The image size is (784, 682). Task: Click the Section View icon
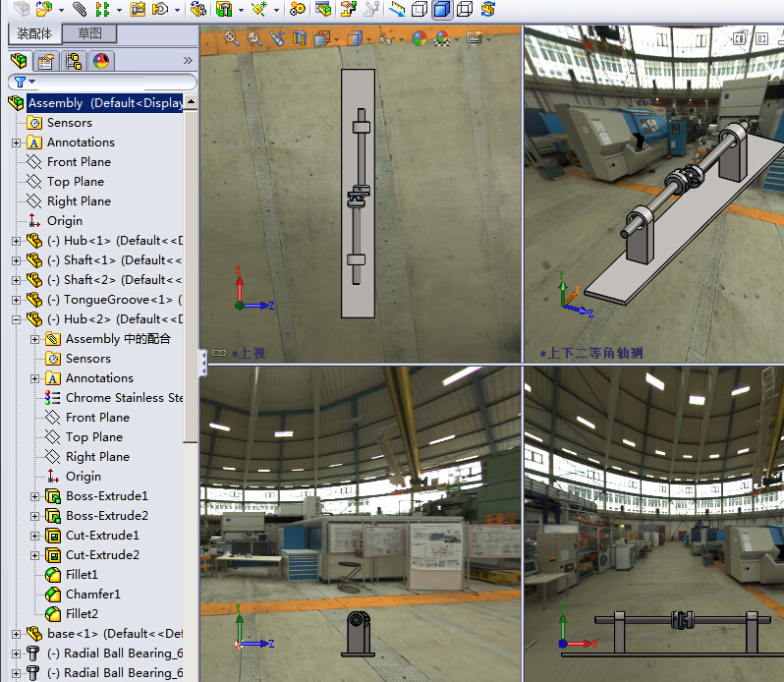(x=299, y=38)
